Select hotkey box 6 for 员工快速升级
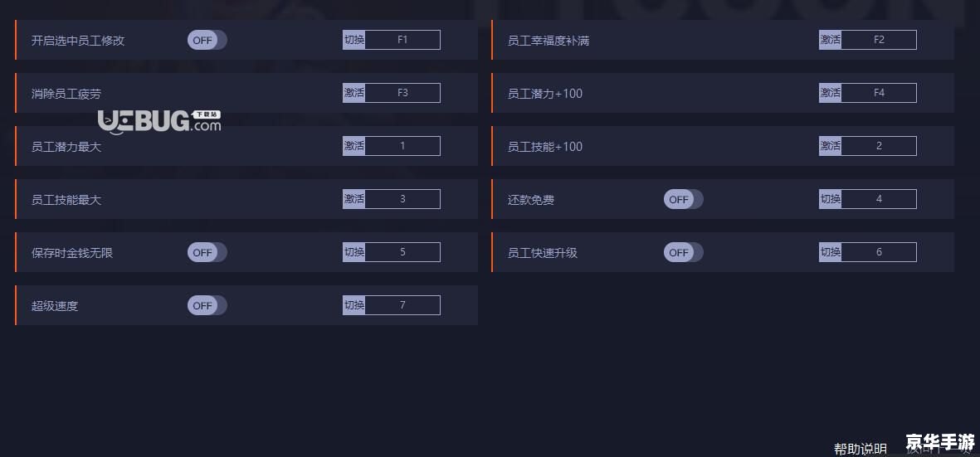 pyautogui.click(x=879, y=252)
